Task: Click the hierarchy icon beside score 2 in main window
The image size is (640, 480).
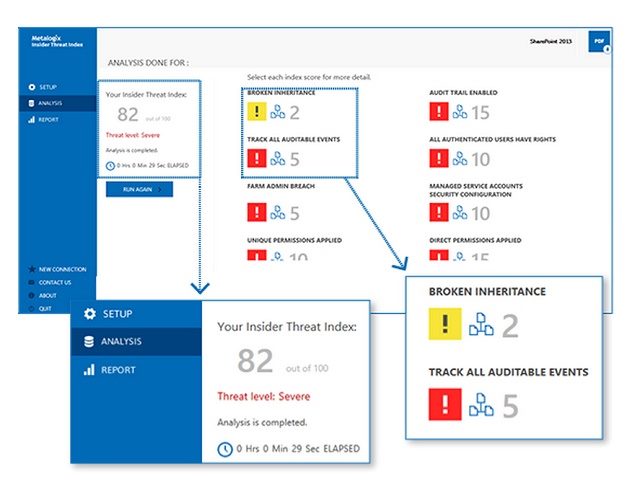Action: (278, 112)
